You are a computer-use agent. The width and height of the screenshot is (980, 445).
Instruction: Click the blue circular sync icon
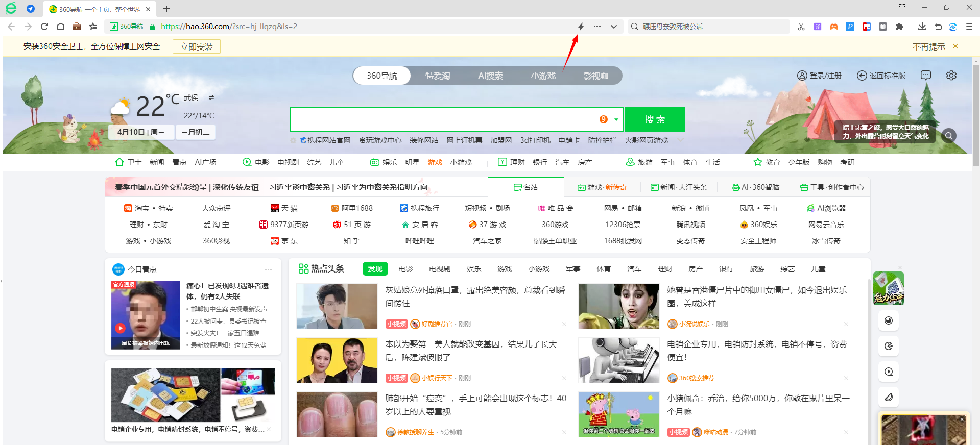point(953,27)
